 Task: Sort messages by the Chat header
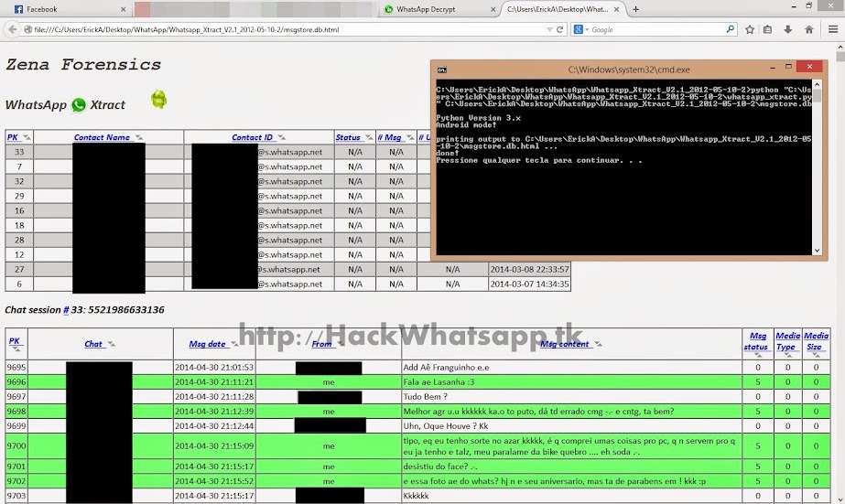click(92, 344)
